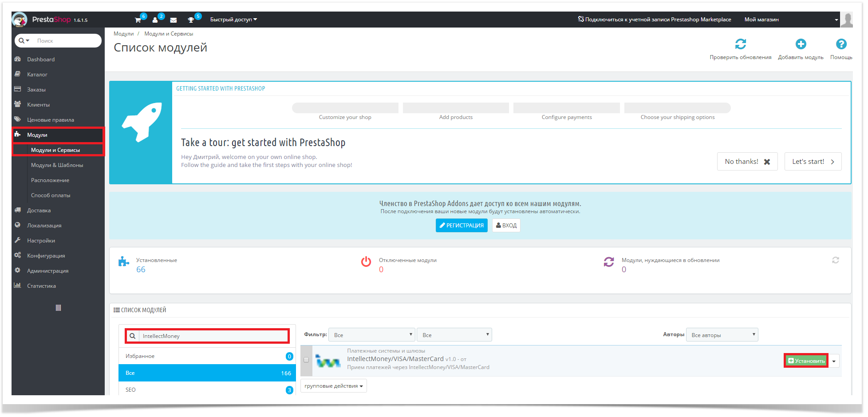
Task: Collapse the sidebar menu handle
Action: [x=58, y=308]
